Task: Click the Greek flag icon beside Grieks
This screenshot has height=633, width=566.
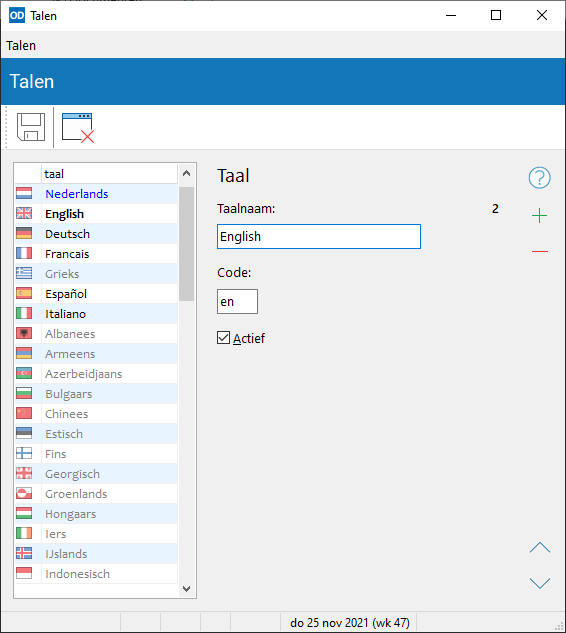Action: 24,273
